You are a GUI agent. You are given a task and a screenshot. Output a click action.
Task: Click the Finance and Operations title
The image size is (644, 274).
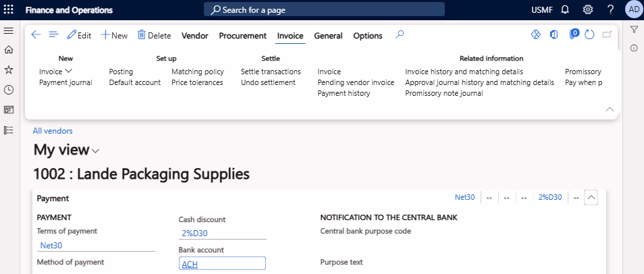coord(69,10)
